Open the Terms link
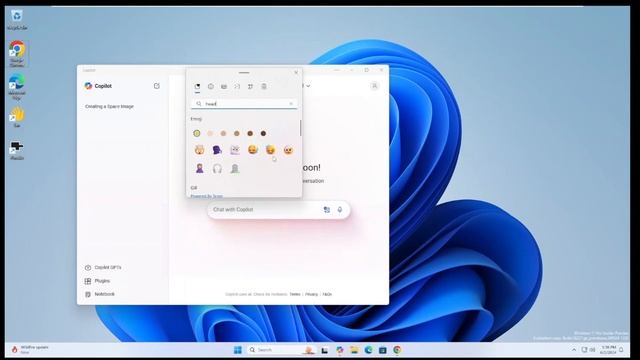Image resolution: width=640 pixels, height=360 pixels. point(295,294)
